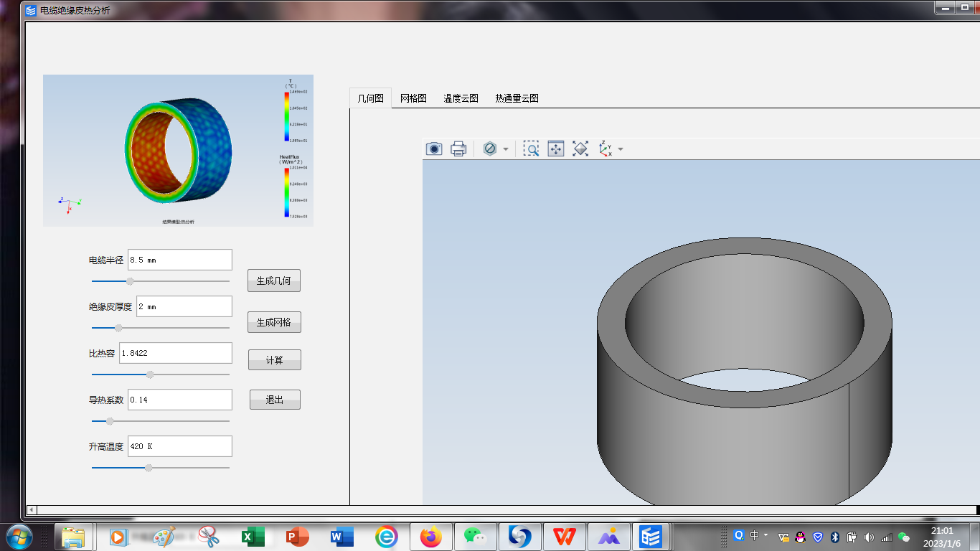
Task: Open Firefox from the taskbar
Action: (x=431, y=537)
